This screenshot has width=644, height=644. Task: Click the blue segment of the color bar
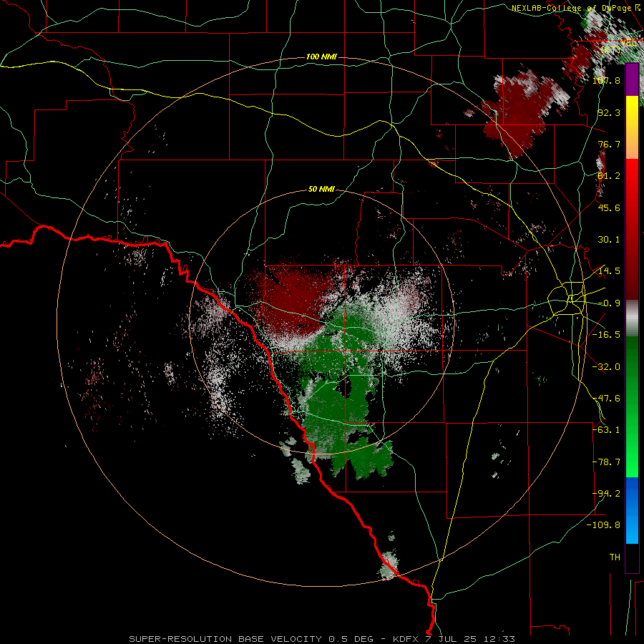pyautogui.click(x=632, y=510)
